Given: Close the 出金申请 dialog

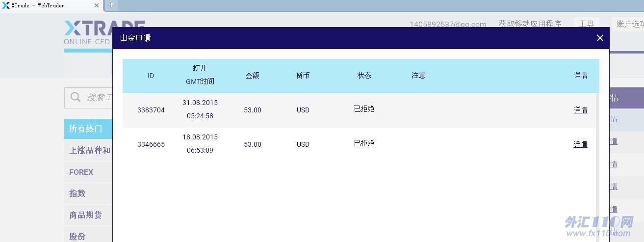Looking at the screenshot, I should 599,38.
